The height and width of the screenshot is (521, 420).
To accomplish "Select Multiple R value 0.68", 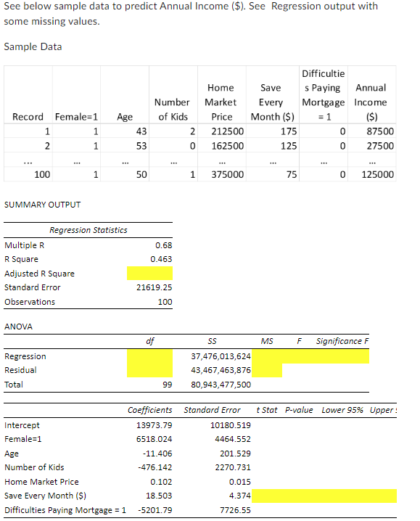I will pyautogui.click(x=163, y=245).
